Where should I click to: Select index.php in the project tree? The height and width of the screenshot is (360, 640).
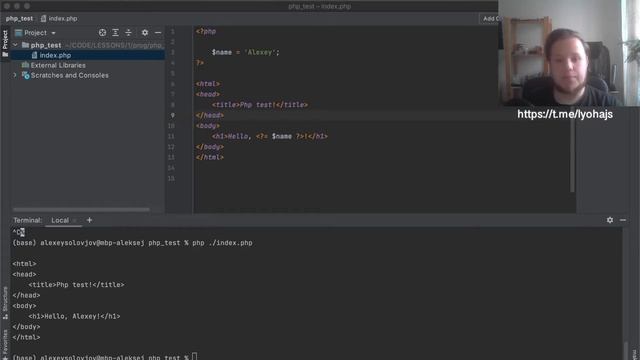click(55, 55)
